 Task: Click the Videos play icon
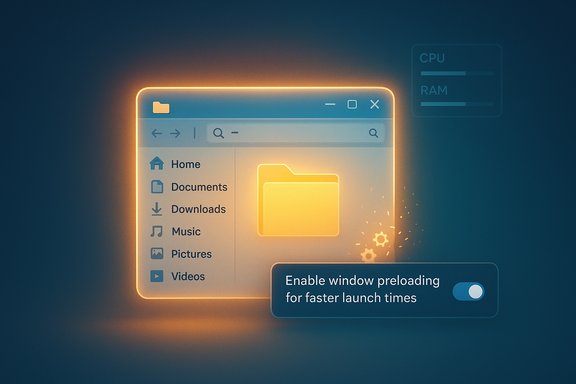point(157,276)
